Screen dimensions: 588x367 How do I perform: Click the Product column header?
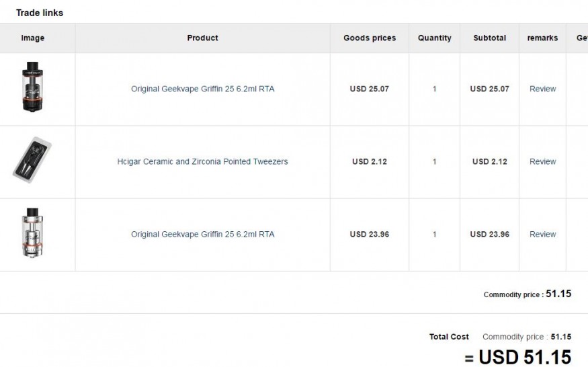coord(202,38)
